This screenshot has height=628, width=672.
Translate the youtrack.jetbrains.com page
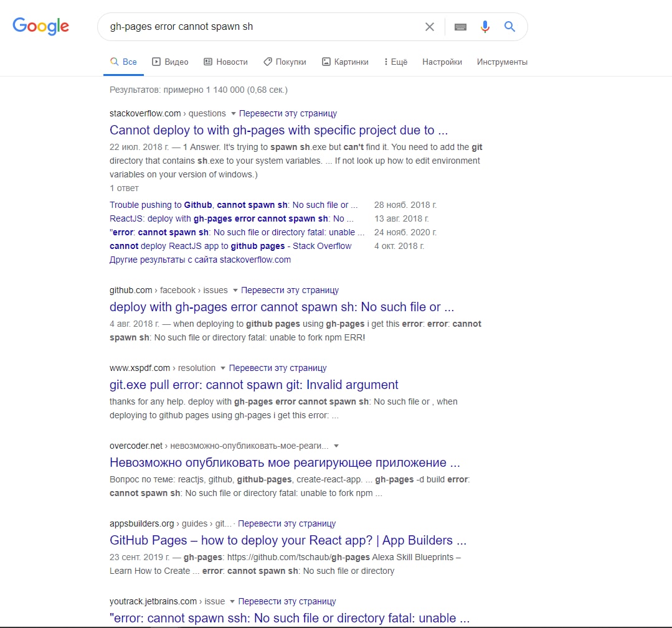point(287,601)
